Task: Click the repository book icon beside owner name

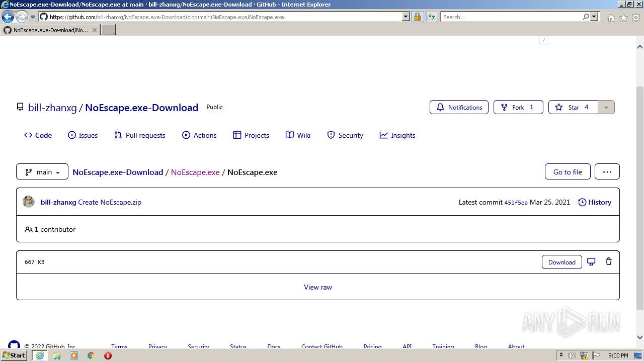Action: pos(20,107)
